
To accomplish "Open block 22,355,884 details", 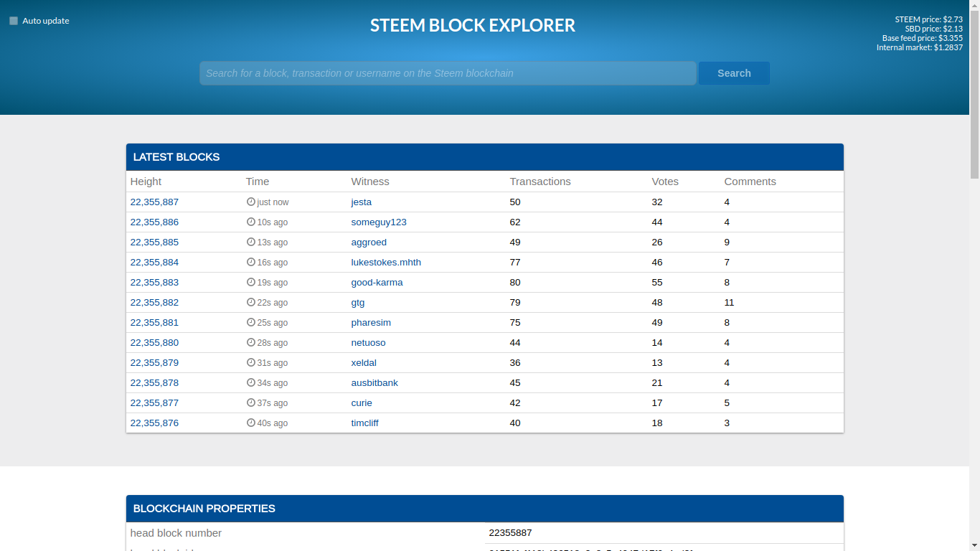I will (154, 263).
